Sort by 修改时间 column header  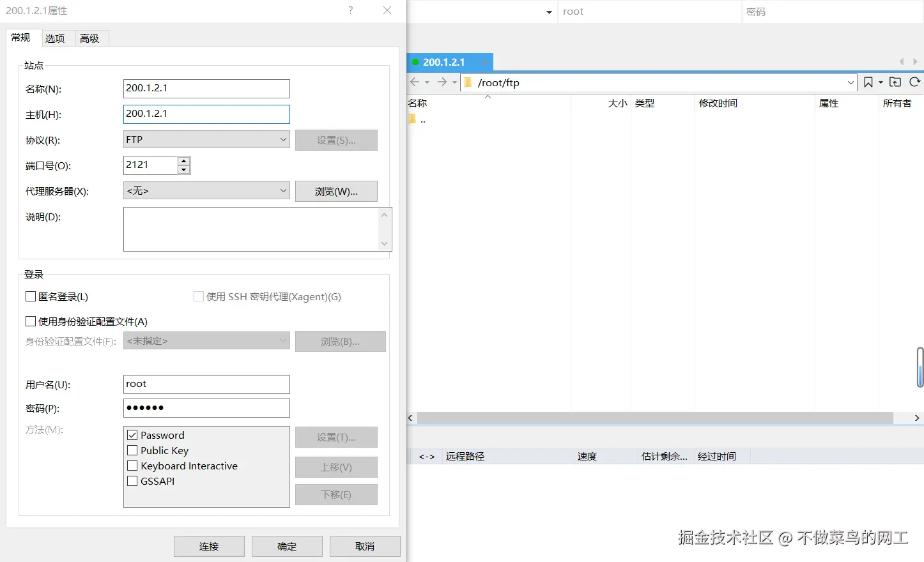[x=755, y=103]
